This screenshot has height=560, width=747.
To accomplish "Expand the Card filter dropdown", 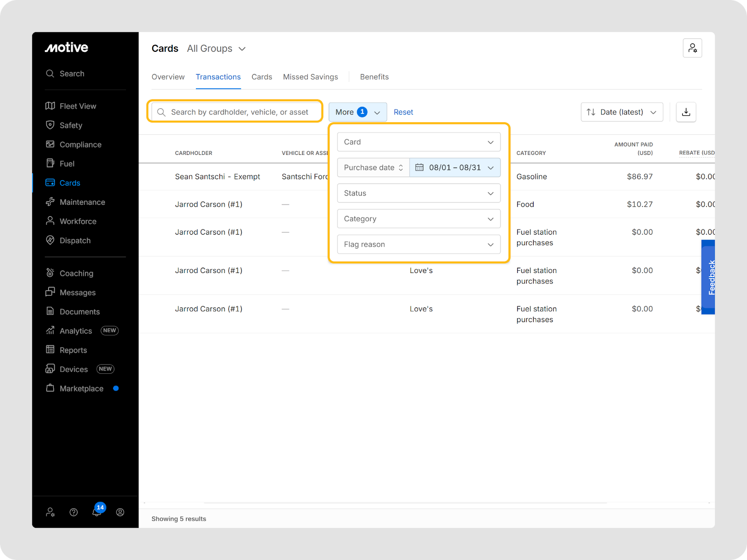I will (x=418, y=142).
